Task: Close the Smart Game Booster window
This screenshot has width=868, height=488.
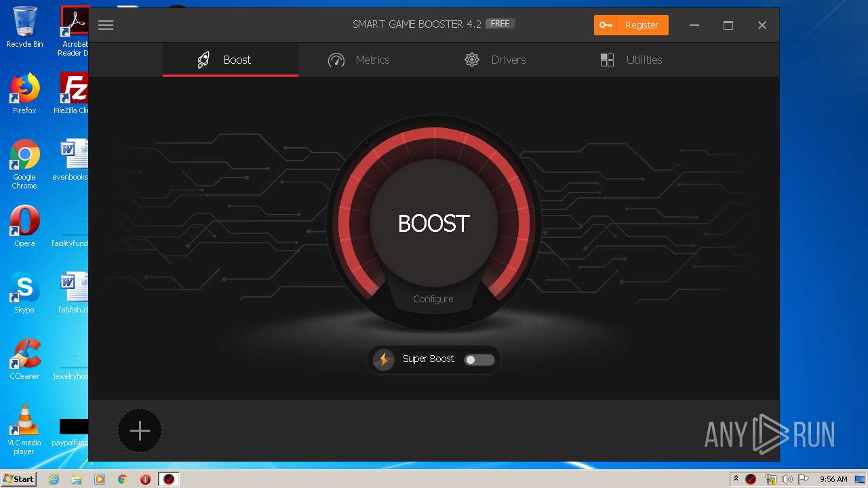Action: pyautogui.click(x=762, y=25)
